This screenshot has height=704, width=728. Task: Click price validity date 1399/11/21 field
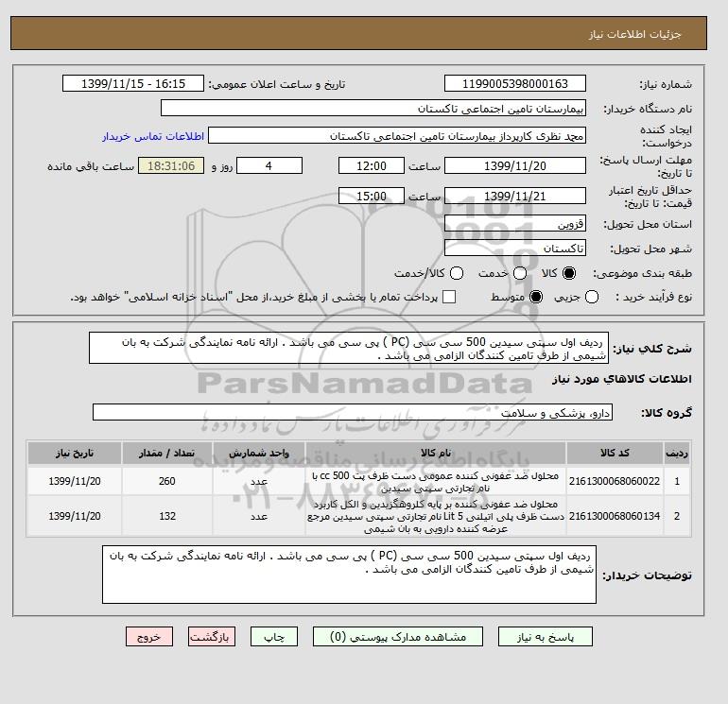(515, 196)
